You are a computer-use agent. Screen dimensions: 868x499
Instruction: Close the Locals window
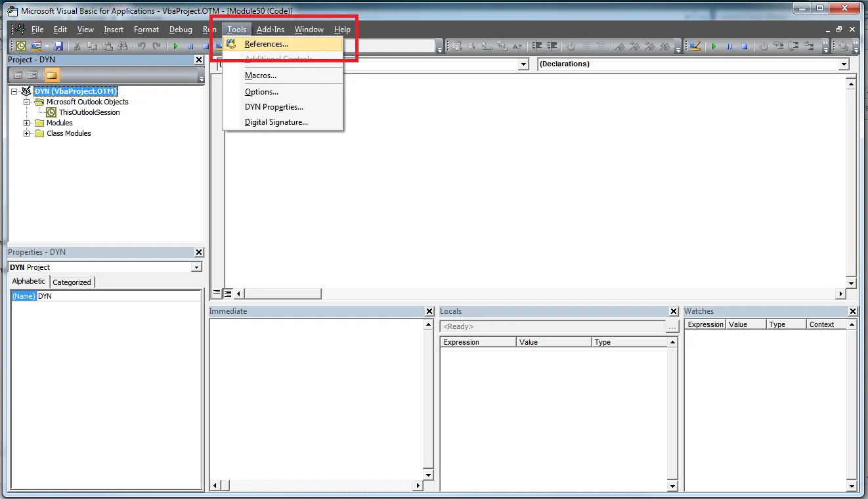coord(674,311)
